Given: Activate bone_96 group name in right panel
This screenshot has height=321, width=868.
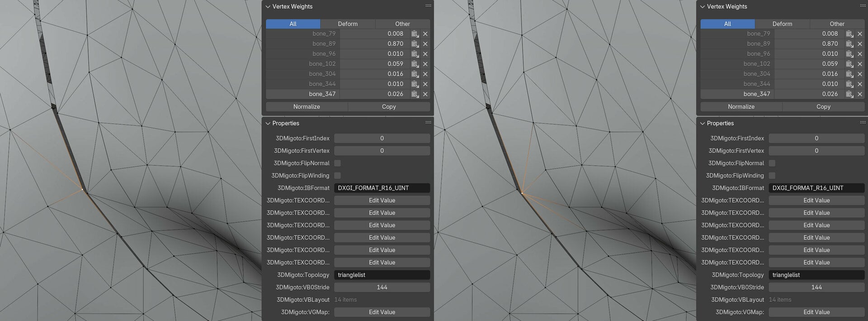Looking at the screenshot, I should tap(737, 54).
